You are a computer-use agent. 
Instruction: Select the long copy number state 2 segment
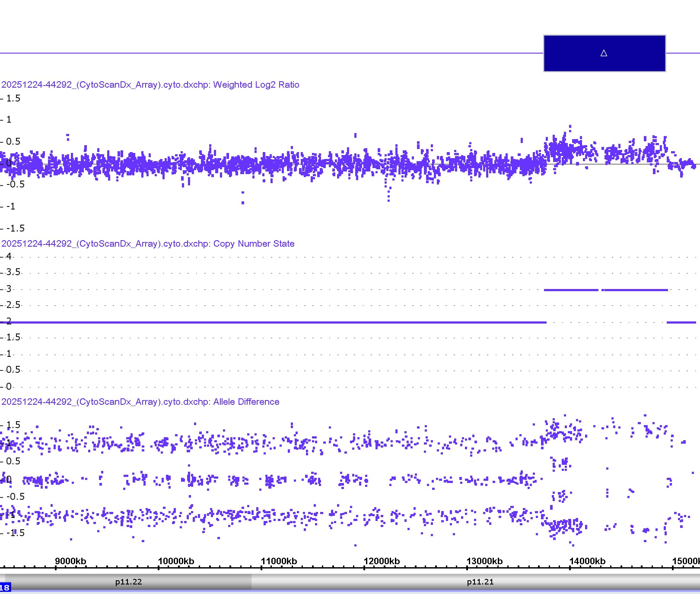pyautogui.click(x=273, y=322)
